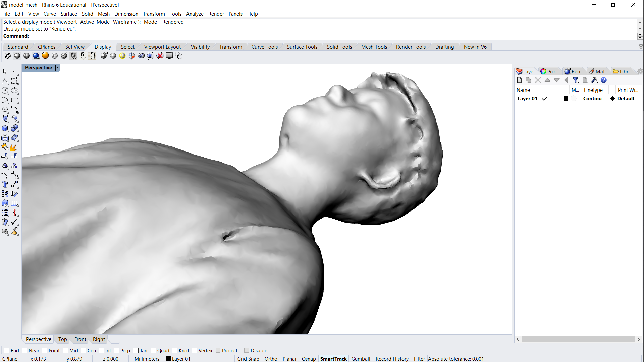The image size is (644, 362).
Task: Click Layer 01 black color swatch
Action: click(566, 98)
